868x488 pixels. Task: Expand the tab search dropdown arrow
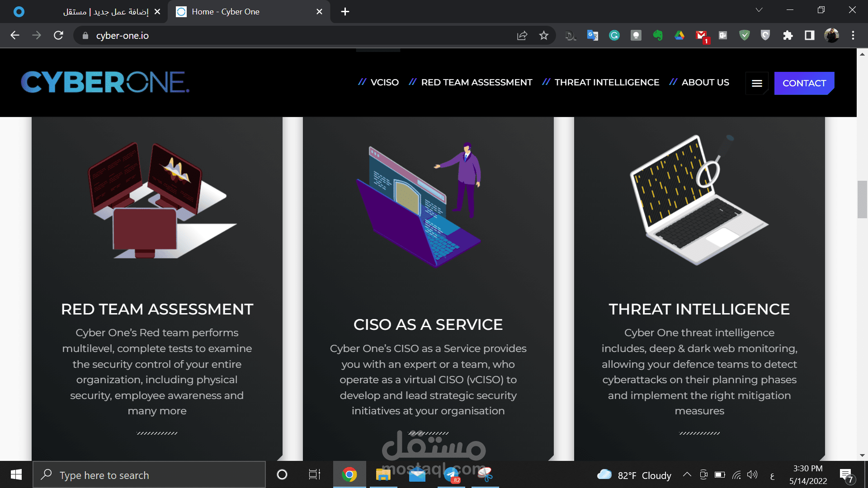(x=759, y=10)
